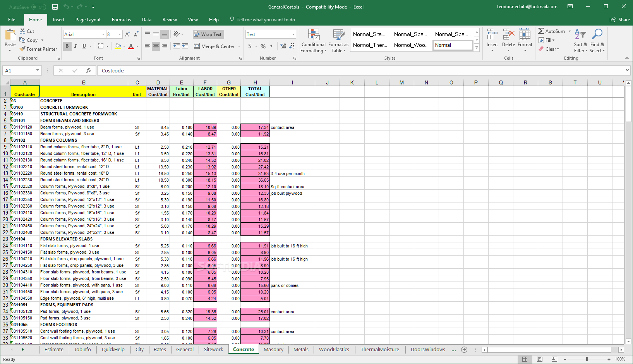Add a new sheet with plus icon
633x364 pixels.
(x=464, y=350)
